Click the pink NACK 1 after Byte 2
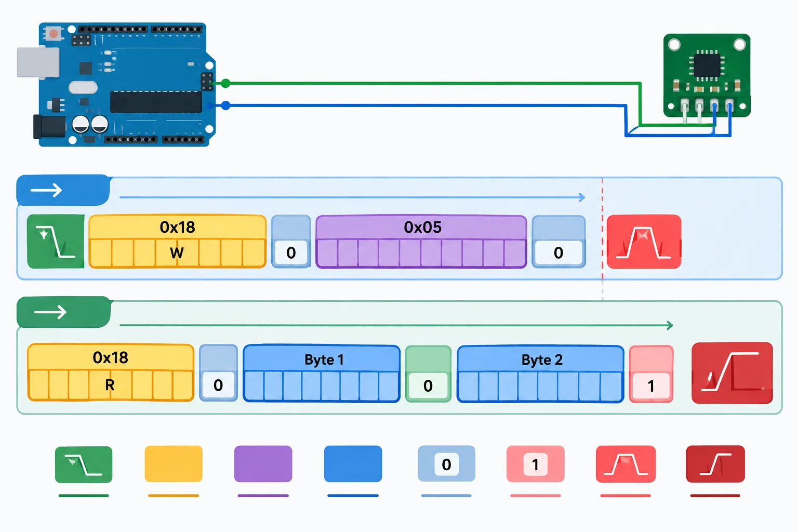 click(x=651, y=374)
